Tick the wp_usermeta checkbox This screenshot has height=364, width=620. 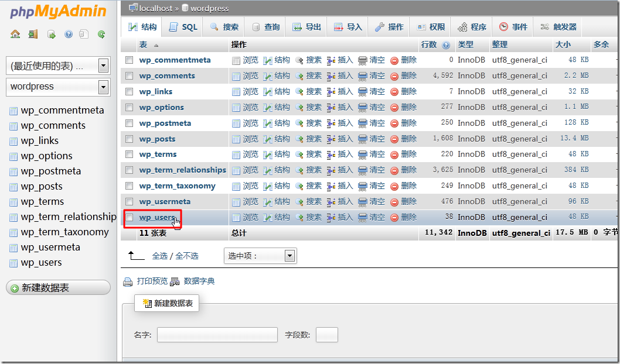130,202
